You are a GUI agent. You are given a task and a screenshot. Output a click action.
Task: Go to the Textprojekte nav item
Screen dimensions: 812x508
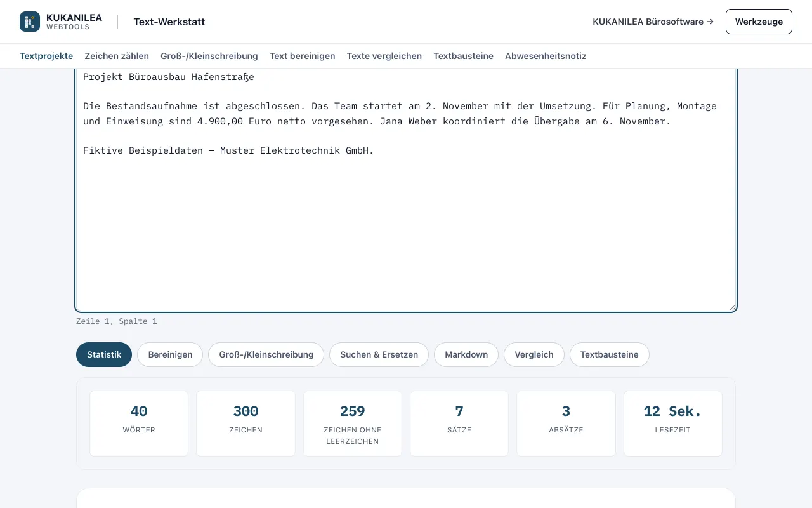click(x=46, y=56)
